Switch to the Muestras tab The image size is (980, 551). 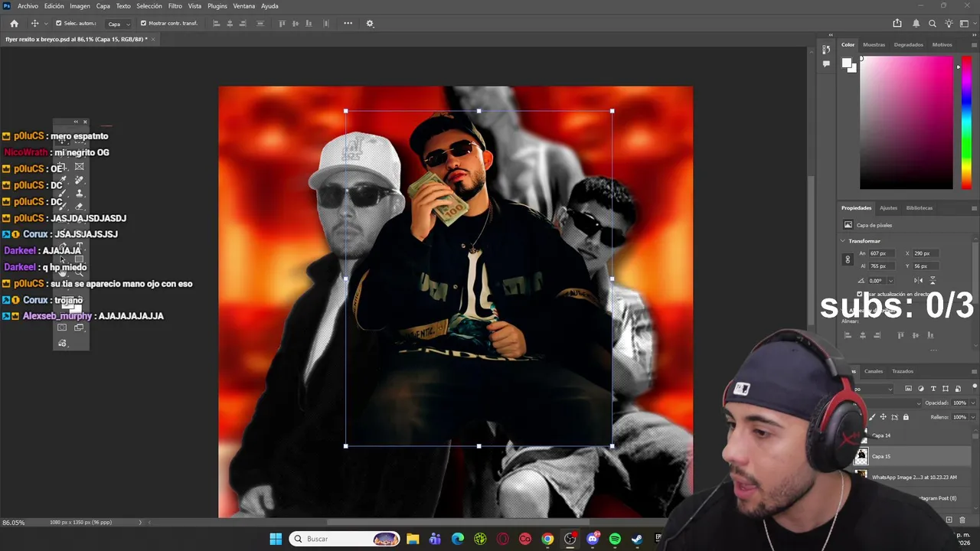coord(874,44)
